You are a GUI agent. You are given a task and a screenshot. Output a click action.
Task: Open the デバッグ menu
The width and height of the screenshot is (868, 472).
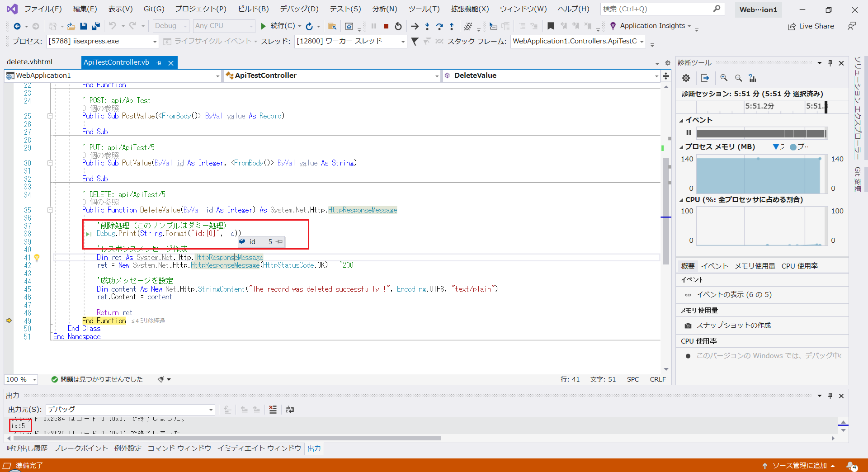click(298, 9)
